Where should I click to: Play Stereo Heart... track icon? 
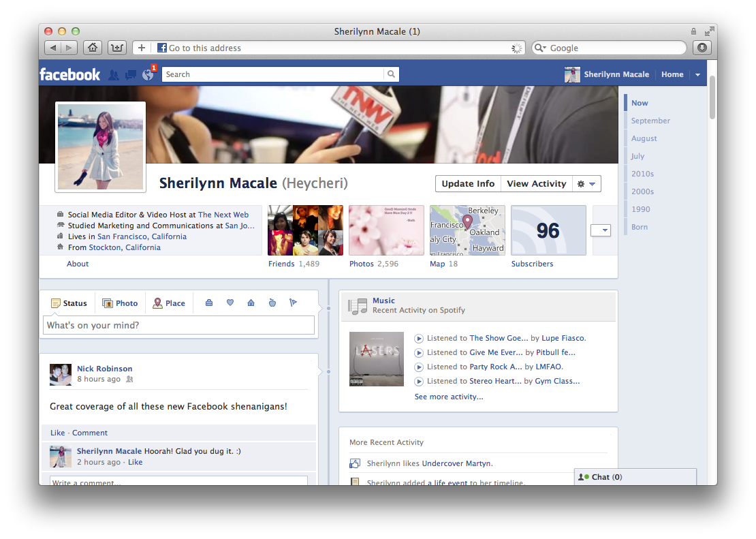418,381
